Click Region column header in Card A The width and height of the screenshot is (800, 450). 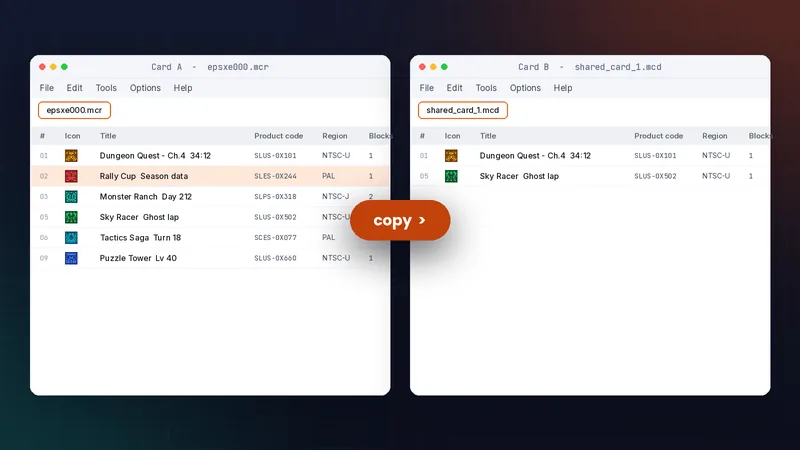(335, 136)
